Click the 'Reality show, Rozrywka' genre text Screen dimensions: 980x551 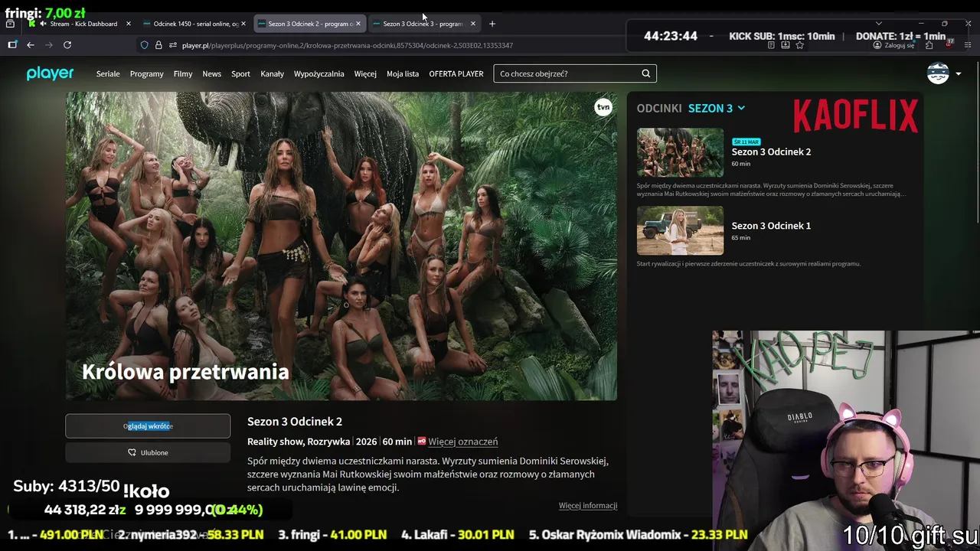pyautogui.click(x=299, y=442)
